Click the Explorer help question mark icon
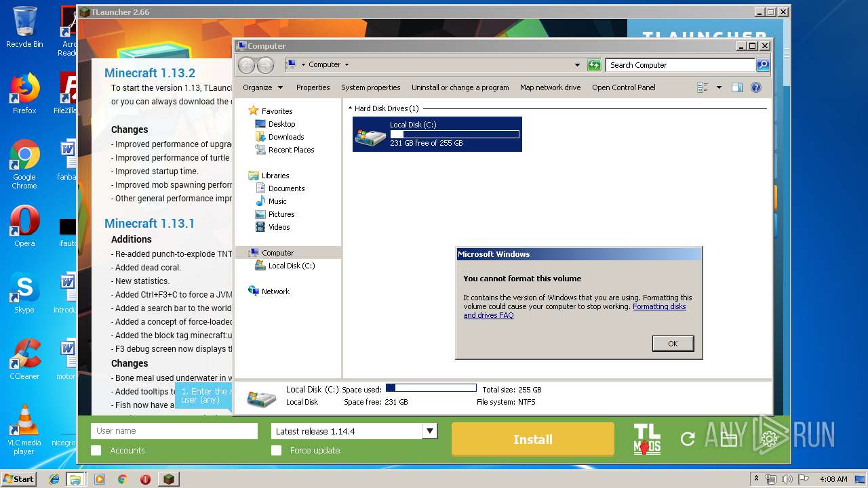Image resolution: width=868 pixels, height=488 pixels. pos(756,87)
